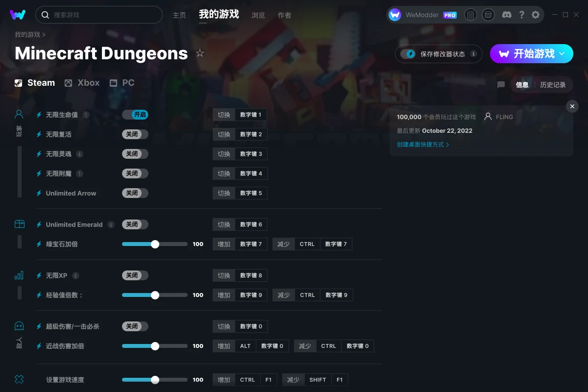The height and width of the screenshot is (392, 588).
Task: Click the 绿宝石加倍 slider
Action: [x=155, y=244]
